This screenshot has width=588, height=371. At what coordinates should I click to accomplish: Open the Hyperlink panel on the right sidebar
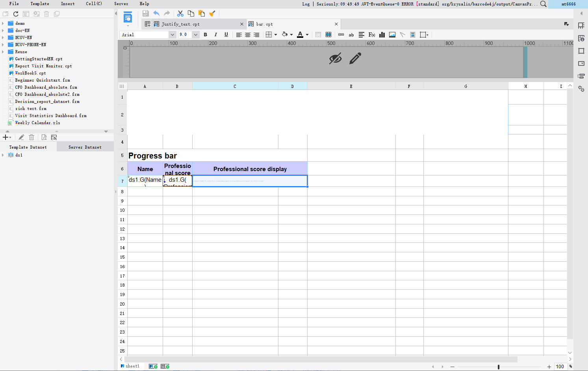(581, 89)
